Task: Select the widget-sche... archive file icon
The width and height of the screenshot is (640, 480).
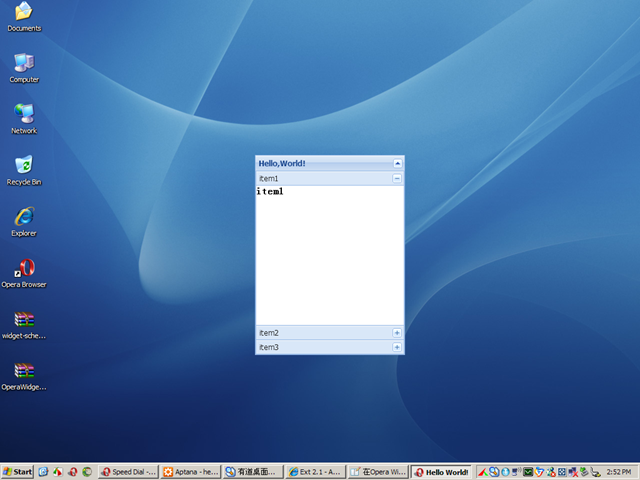Action: (x=24, y=320)
